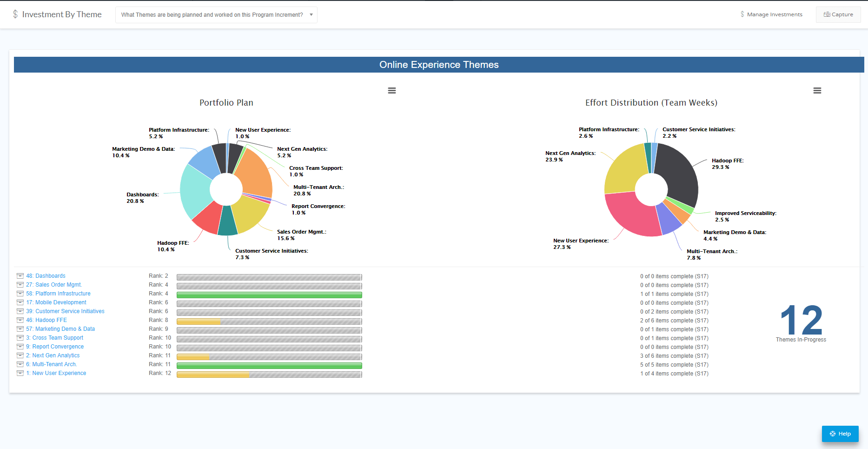Image resolution: width=868 pixels, height=449 pixels.
Task: Open the Themes question dropdown
Action: click(216, 15)
